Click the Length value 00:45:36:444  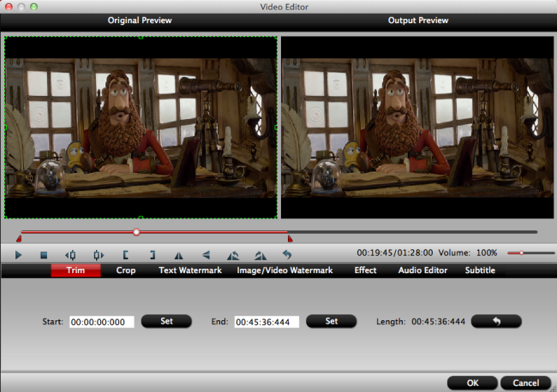[439, 322]
